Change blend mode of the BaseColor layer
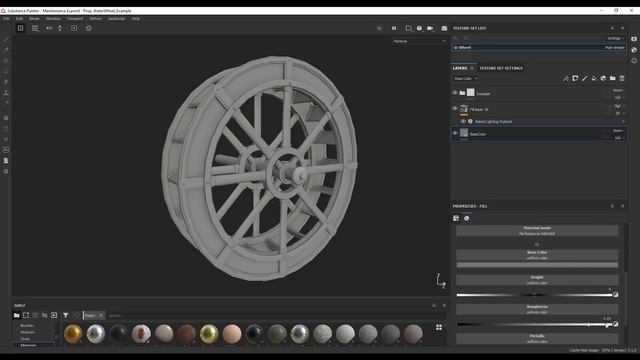The image size is (640, 360). [x=619, y=131]
